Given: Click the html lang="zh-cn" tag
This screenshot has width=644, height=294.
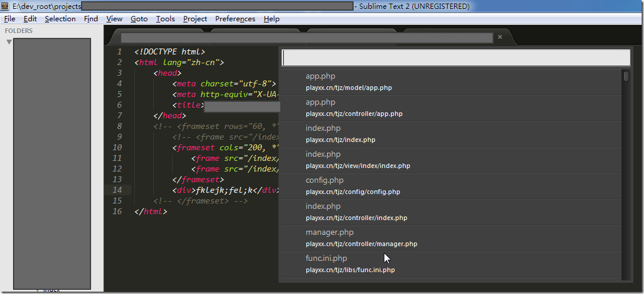Looking at the screenshot, I should coord(179,63).
